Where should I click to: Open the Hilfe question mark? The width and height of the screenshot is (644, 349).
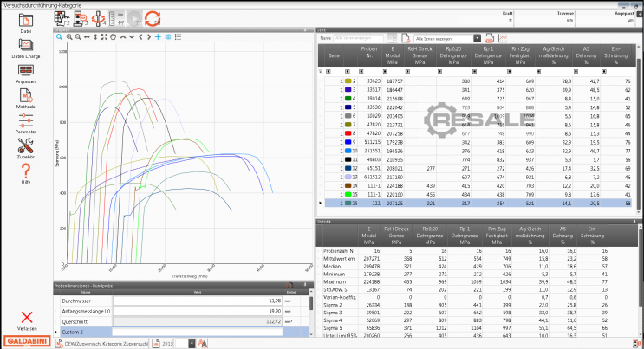[x=26, y=171]
